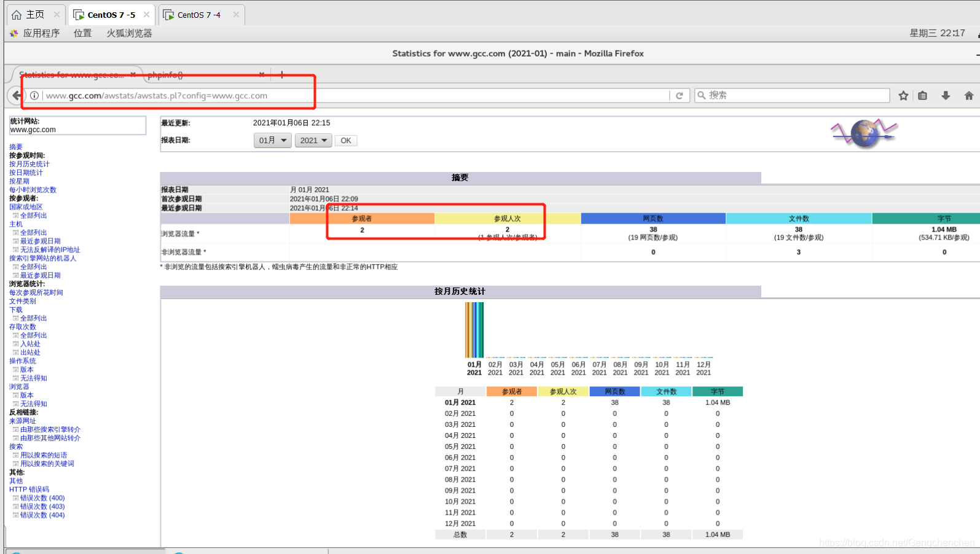This screenshot has height=554, width=980.
Task: Open 搜索引擎网站的机器人 link
Action: pos(43,258)
